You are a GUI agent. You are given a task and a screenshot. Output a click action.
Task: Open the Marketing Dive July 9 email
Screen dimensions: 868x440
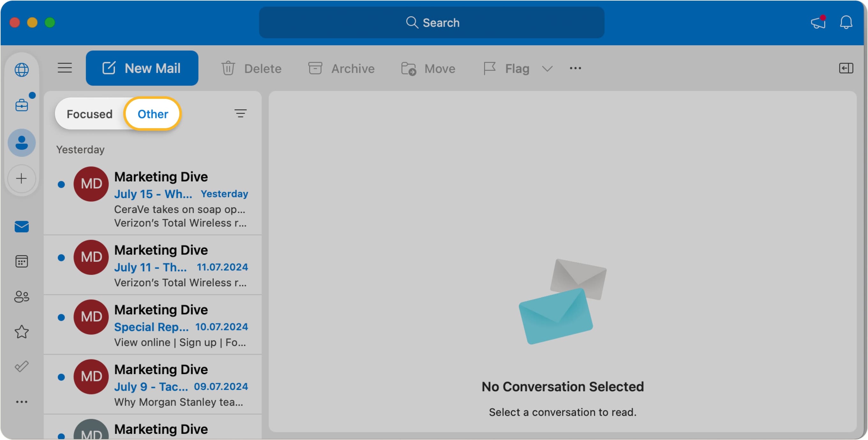[x=153, y=385]
